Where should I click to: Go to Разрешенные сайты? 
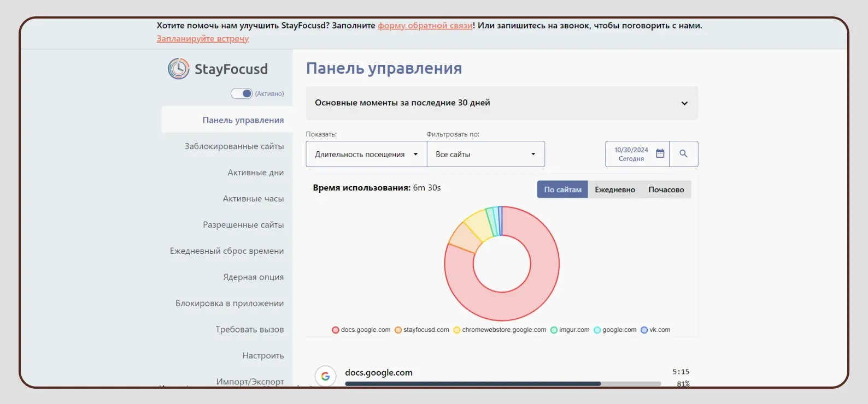(243, 225)
